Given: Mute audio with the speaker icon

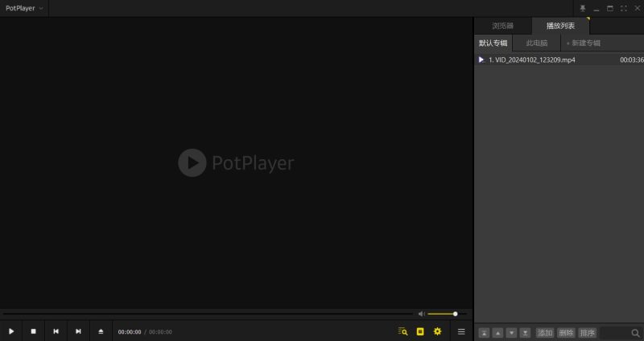Looking at the screenshot, I should coord(421,314).
